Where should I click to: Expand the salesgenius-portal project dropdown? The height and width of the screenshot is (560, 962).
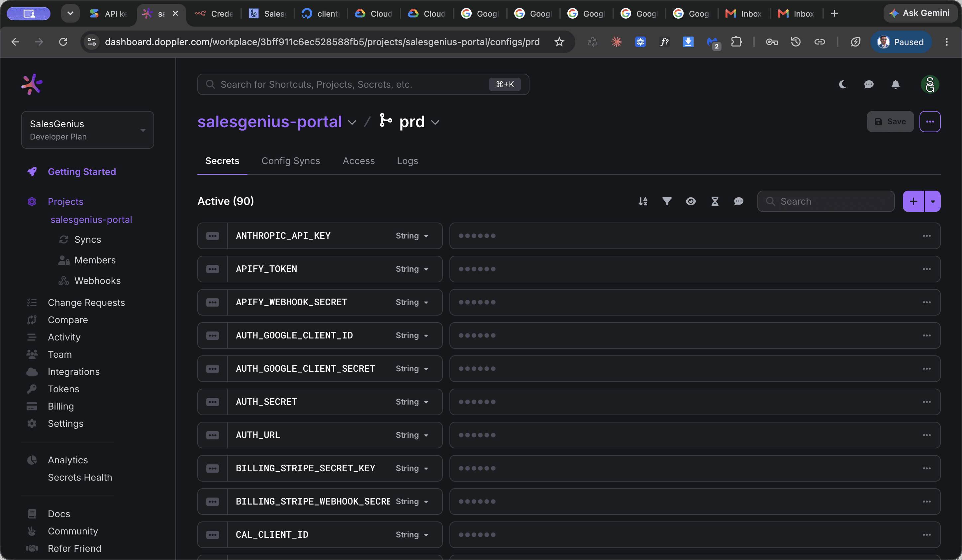coord(352,123)
